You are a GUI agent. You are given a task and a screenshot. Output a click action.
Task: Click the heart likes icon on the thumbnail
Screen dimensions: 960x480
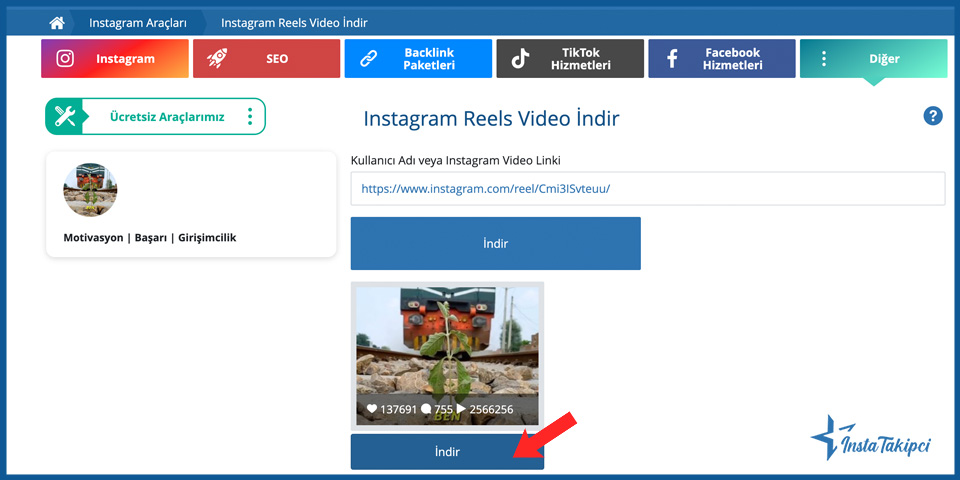tap(372, 408)
